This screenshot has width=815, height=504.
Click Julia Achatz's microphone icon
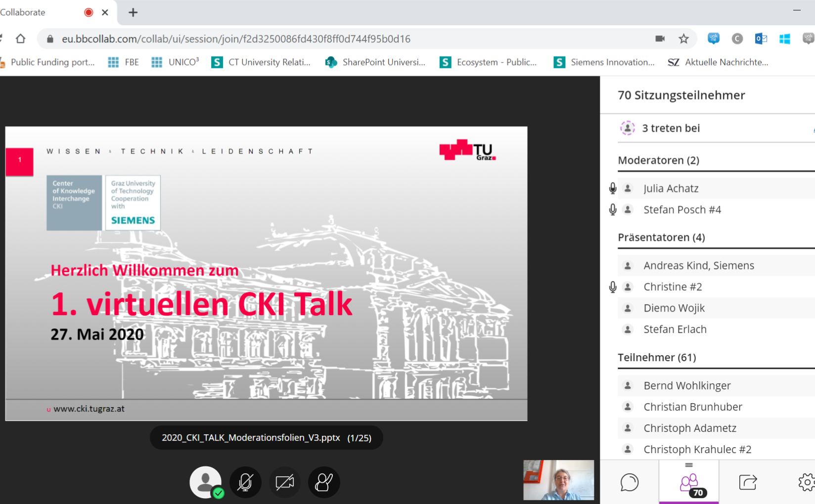[613, 188]
